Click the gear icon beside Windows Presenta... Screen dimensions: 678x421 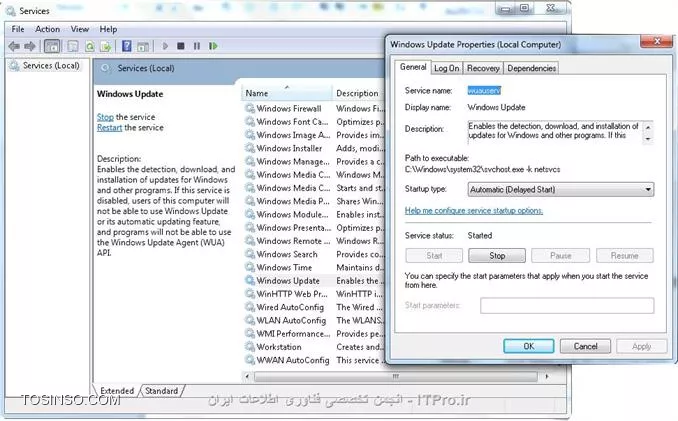point(250,227)
